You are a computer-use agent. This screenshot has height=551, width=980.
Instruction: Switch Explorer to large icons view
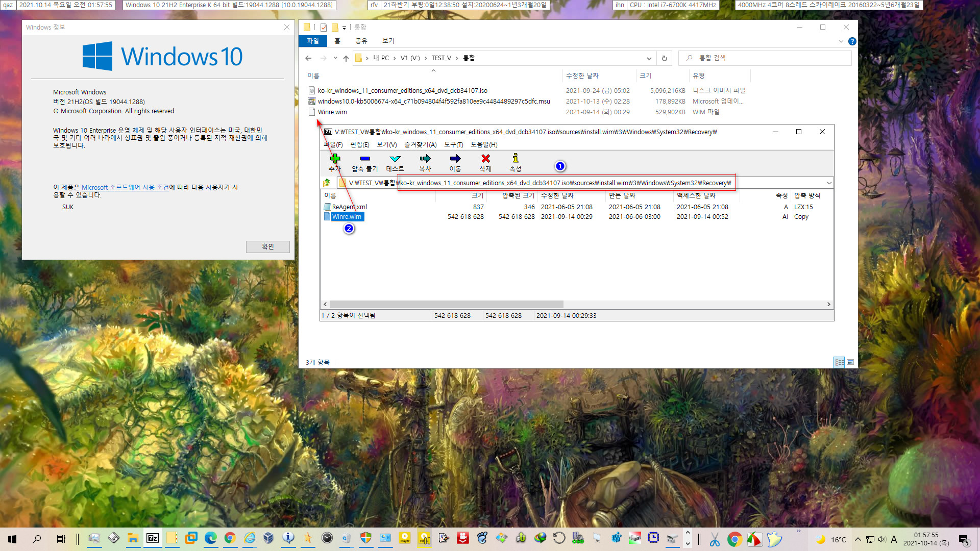tap(850, 362)
